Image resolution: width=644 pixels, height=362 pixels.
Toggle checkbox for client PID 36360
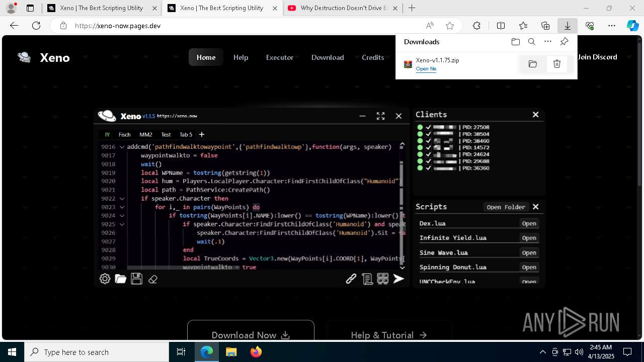click(x=429, y=168)
